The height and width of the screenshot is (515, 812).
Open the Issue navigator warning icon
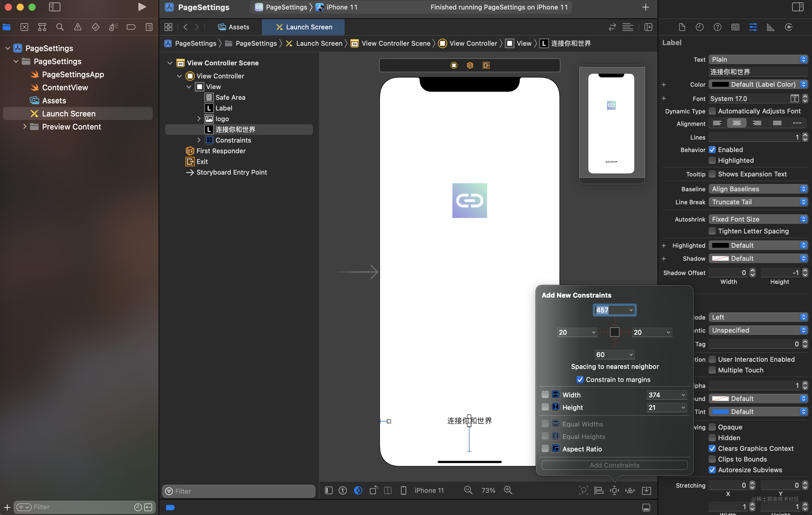click(x=78, y=27)
